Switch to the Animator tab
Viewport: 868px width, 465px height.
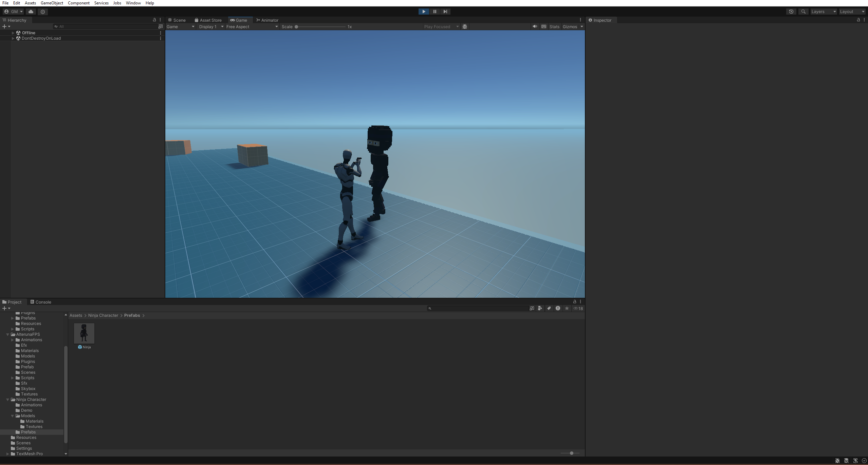coord(267,20)
